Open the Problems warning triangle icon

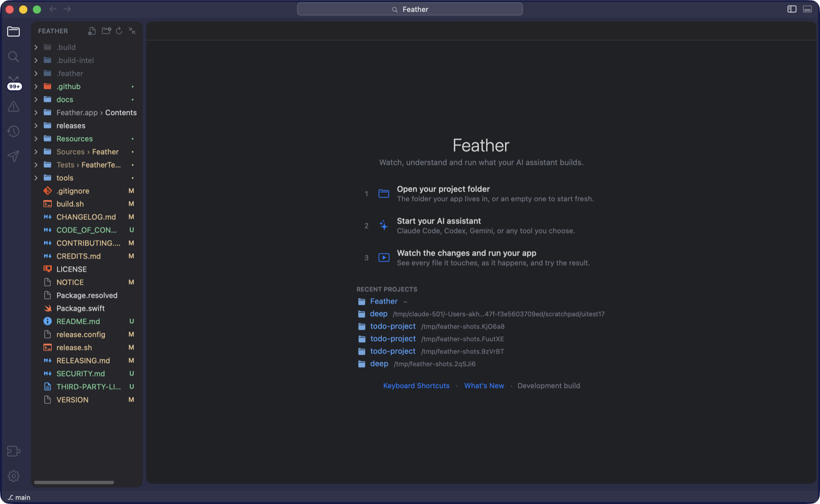[14, 107]
